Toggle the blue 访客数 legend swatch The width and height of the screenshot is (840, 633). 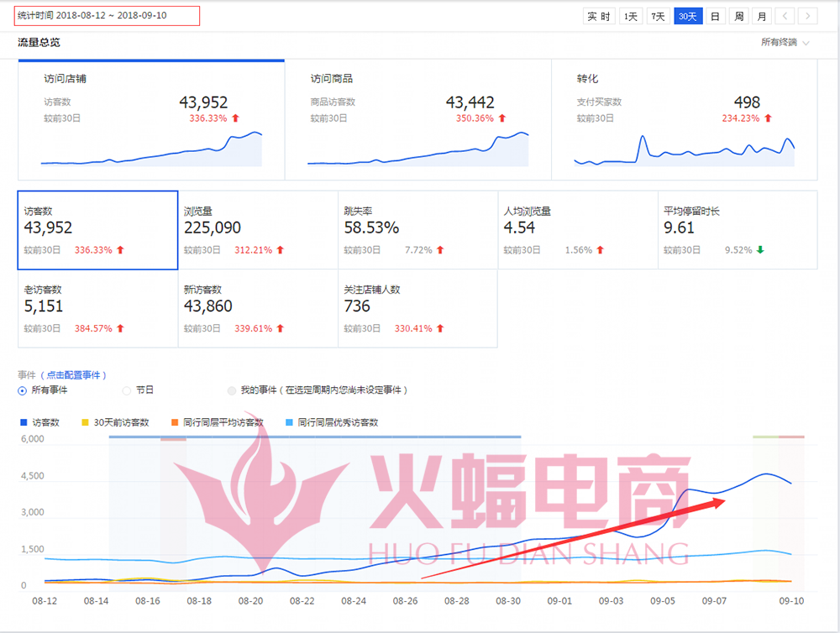[x=24, y=422]
